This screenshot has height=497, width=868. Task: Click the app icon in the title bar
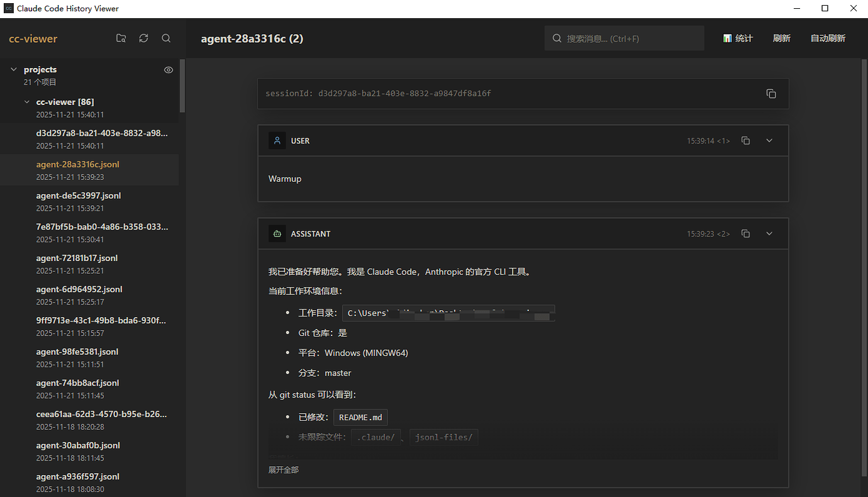[x=9, y=9]
